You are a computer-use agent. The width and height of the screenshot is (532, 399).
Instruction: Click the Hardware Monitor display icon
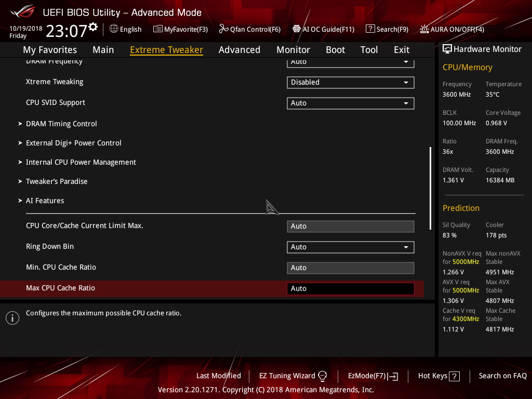click(447, 49)
